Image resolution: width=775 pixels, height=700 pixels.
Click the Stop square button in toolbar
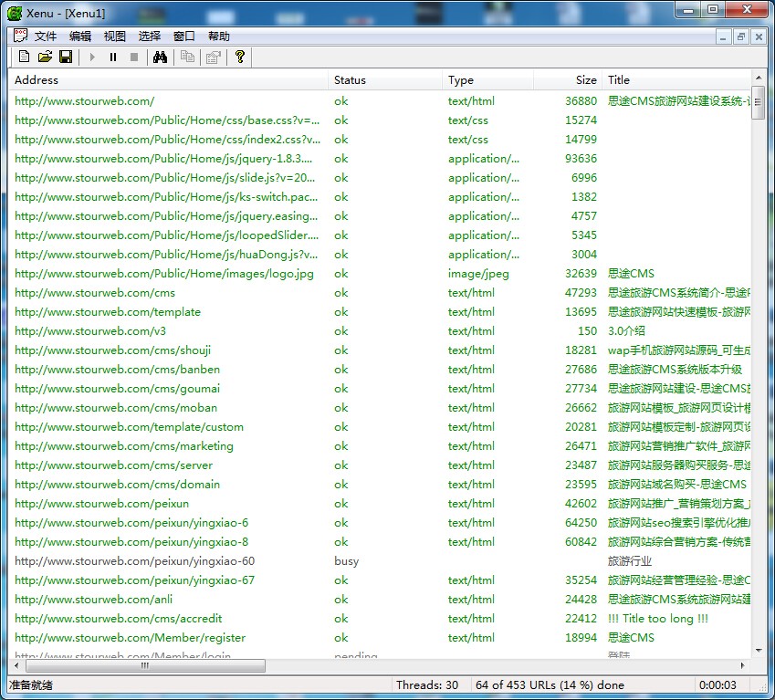pyautogui.click(x=134, y=57)
